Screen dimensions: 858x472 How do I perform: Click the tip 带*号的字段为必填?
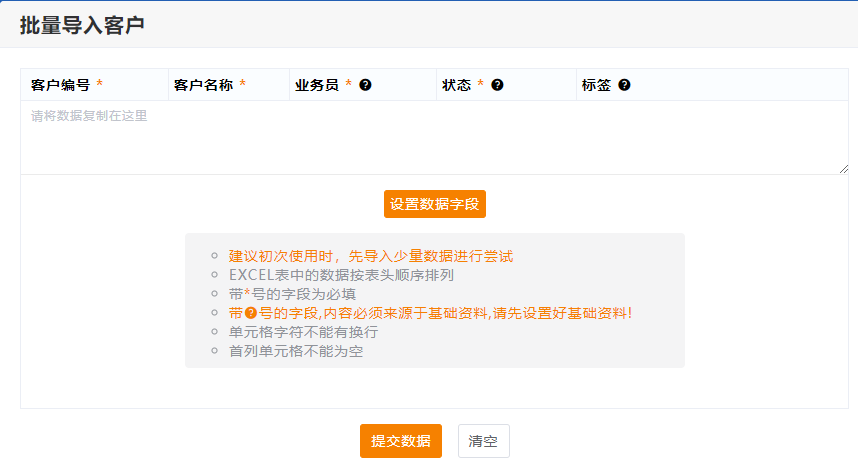tap(292, 294)
